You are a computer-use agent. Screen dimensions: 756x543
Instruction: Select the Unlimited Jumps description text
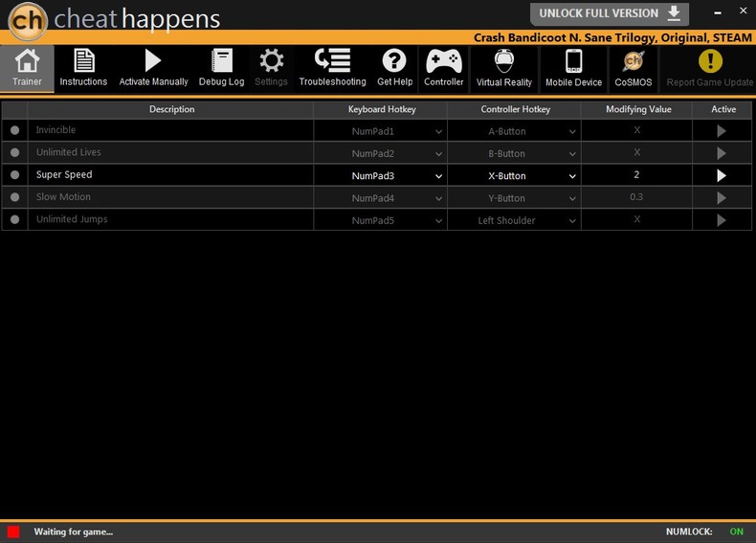pos(72,219)
